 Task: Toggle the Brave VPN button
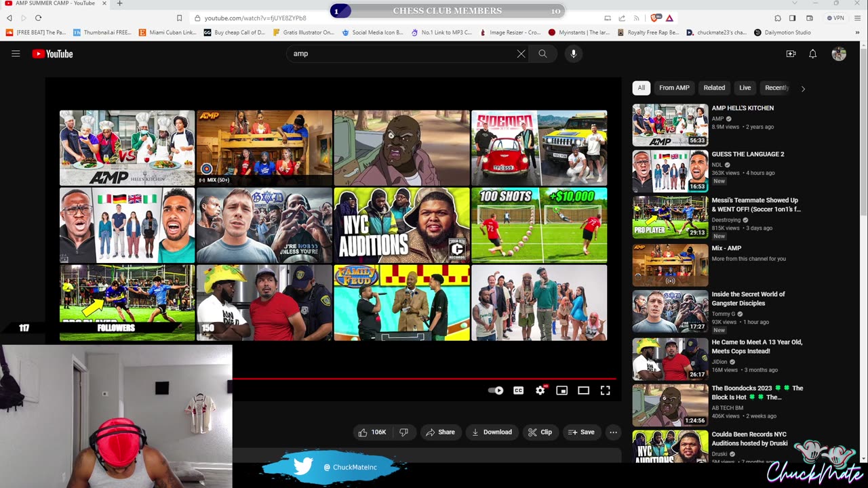[x=835, y=18]
